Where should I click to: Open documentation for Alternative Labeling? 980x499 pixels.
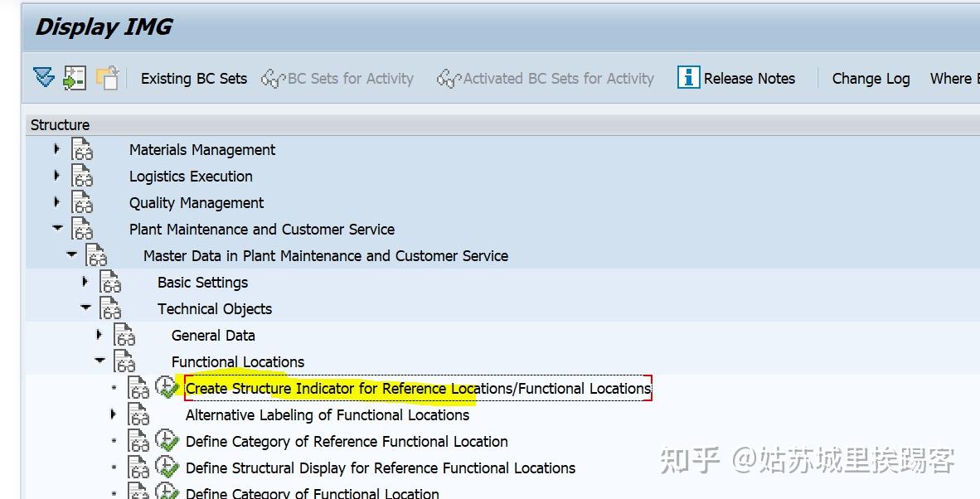pyautogui.click(x=138, y=414)
